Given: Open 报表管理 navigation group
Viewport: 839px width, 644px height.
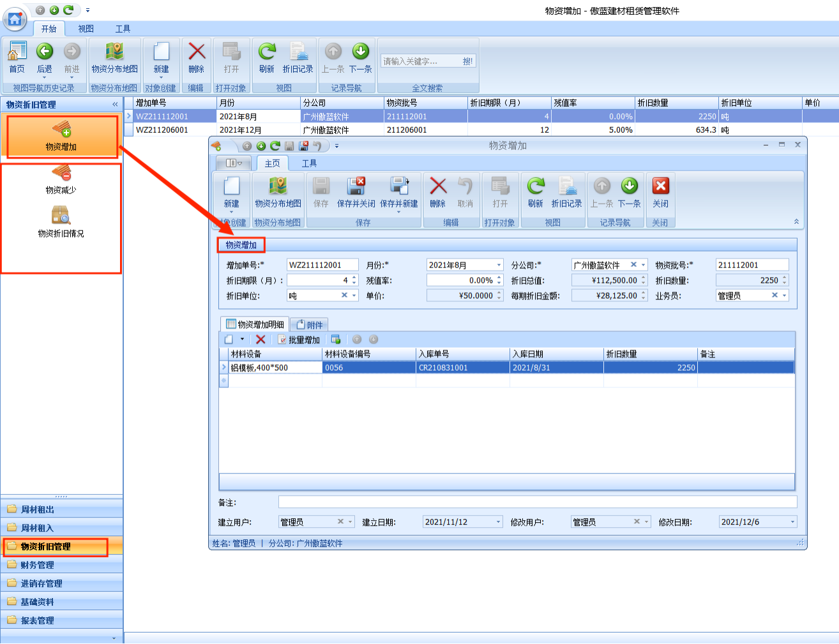Looking at the screenshot, I should [x=61, y=620].
